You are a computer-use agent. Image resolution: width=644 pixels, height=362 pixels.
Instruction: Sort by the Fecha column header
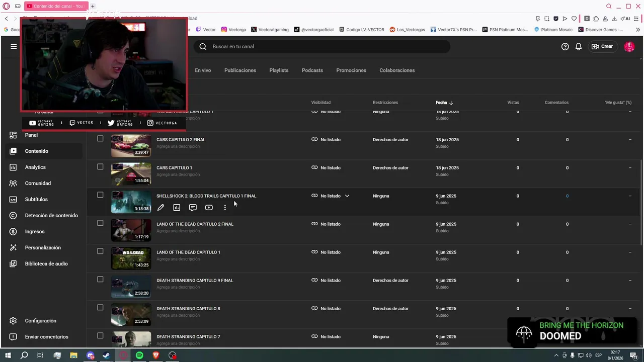(x=444, y=103)
